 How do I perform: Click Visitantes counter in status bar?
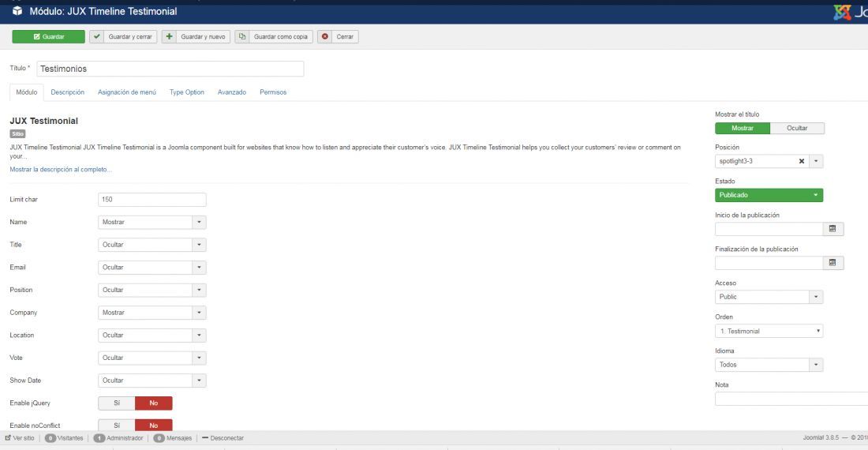tap(64, 438)
